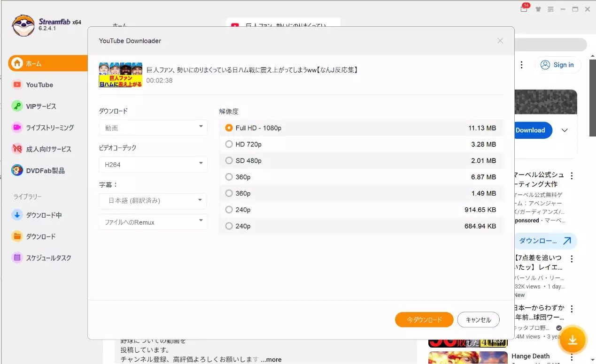Click the VIP key icon
The image size is (596, 364).
17,106
